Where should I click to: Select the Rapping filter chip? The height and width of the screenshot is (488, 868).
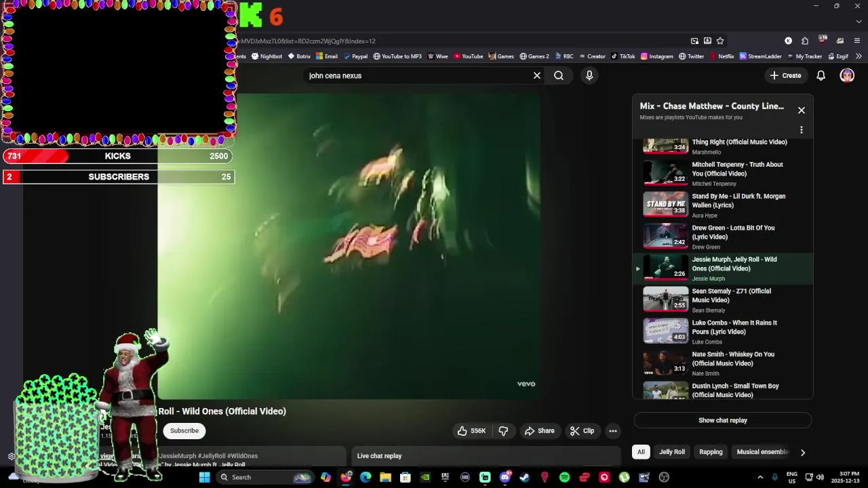[711, 452]
